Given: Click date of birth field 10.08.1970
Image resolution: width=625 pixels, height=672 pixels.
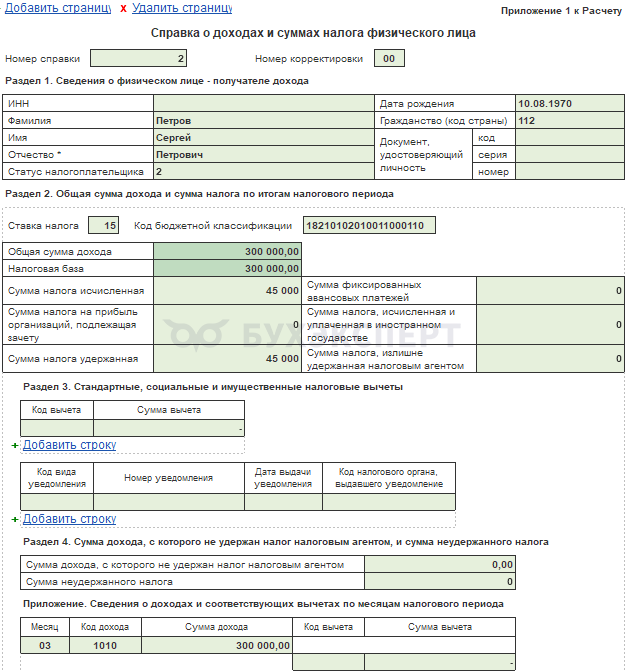Looking at the screenshot, I should (x=570, y=103).
